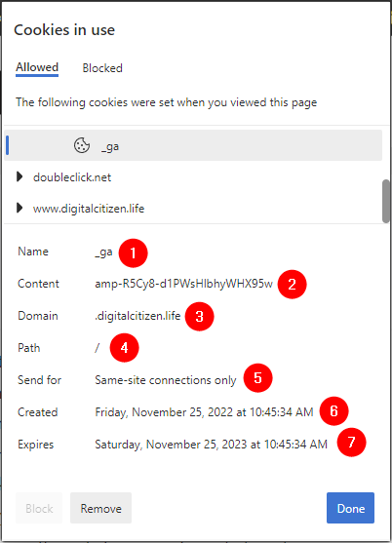Expand the doubleclick.net arrow
The width and height of the screenshot is (392, 543).
click(x=20, y=177)
